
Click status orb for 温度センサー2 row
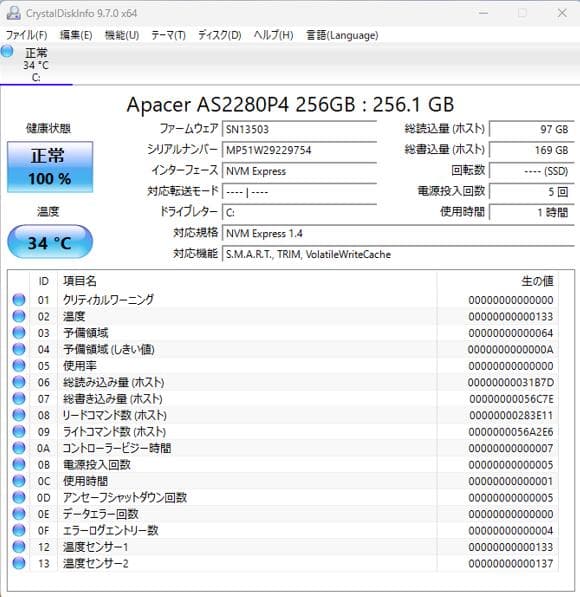point(19,563)
